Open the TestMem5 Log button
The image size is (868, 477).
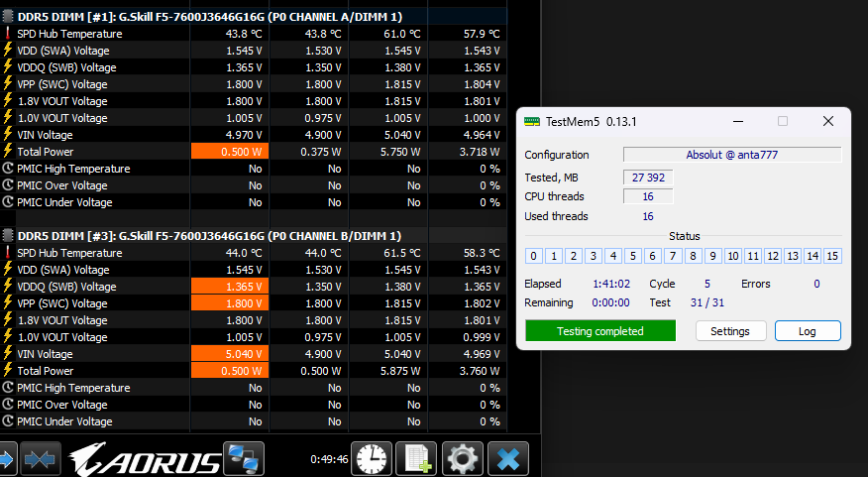[x=808, y=331]
